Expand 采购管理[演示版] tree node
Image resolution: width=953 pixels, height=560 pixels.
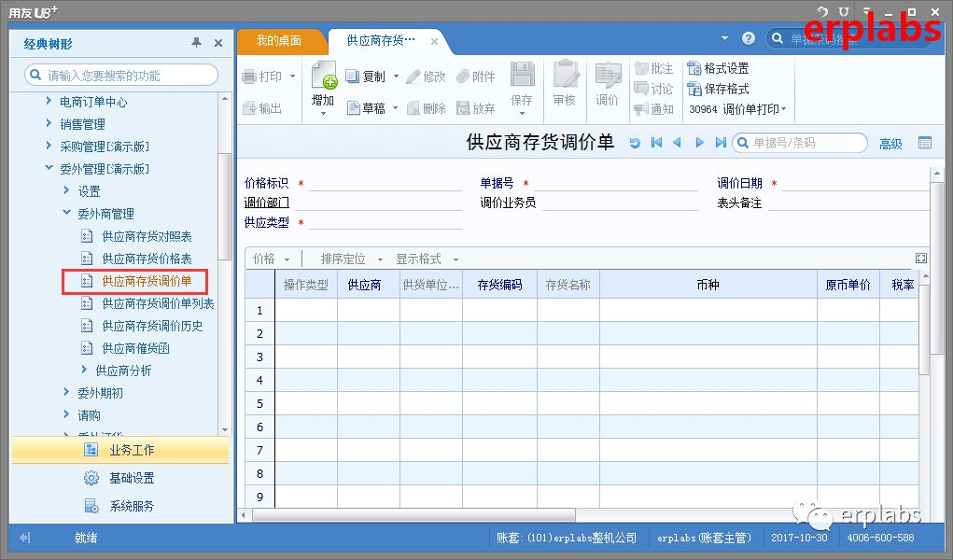click(x=49, y=146)
